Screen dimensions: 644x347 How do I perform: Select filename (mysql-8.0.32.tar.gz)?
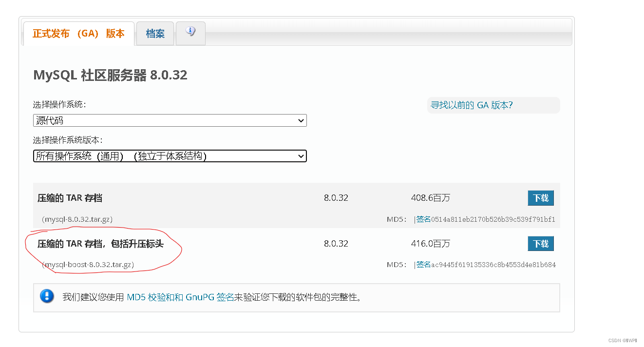click(x=77, y=219)
